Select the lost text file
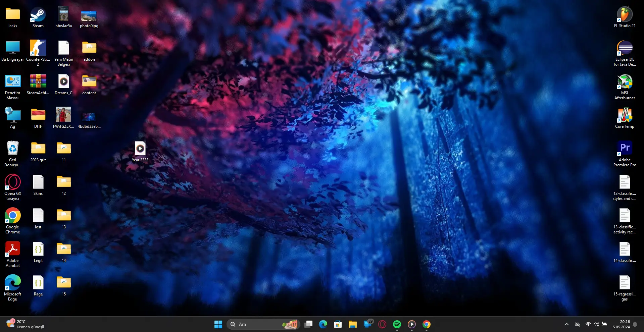Viewport: 644px width, 332px height. pyautogui.click(x=38, y=219)
